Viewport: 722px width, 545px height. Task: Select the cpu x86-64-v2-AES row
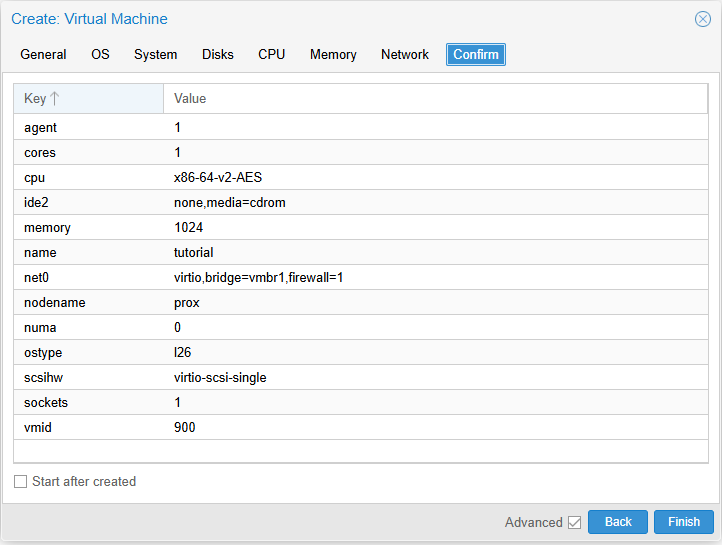(x=360, y=177)
